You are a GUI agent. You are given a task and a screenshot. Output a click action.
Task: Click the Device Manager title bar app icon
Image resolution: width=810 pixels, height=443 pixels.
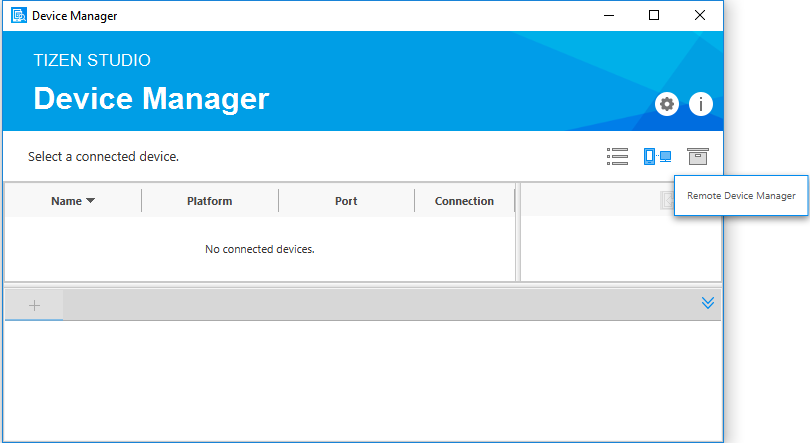pyautogui.click(x=18, y=15)
